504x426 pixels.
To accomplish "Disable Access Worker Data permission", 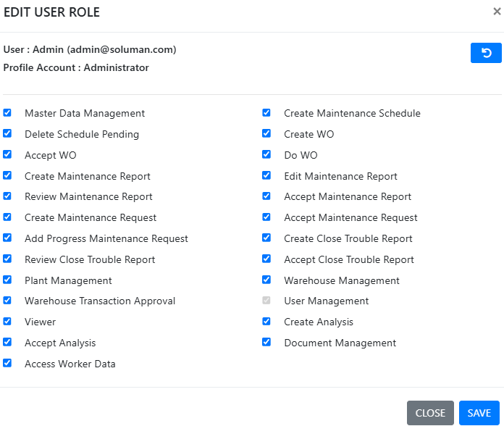I will click(7, 364).
